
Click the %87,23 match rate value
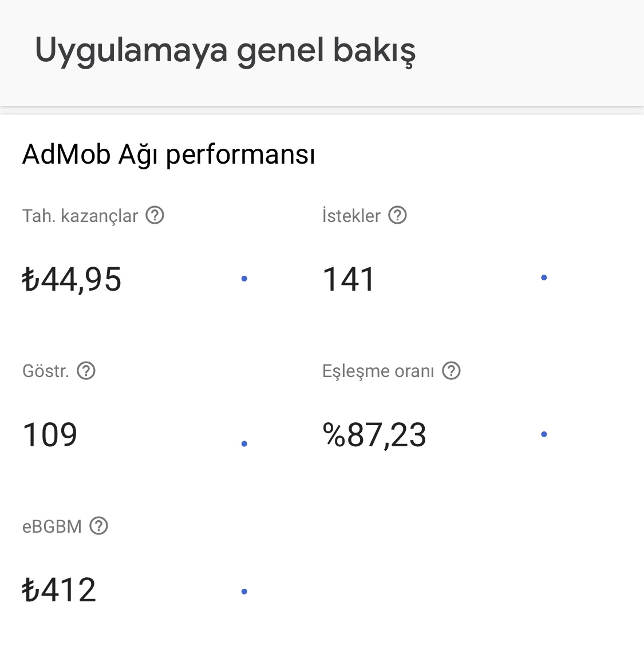click(374, 435)
